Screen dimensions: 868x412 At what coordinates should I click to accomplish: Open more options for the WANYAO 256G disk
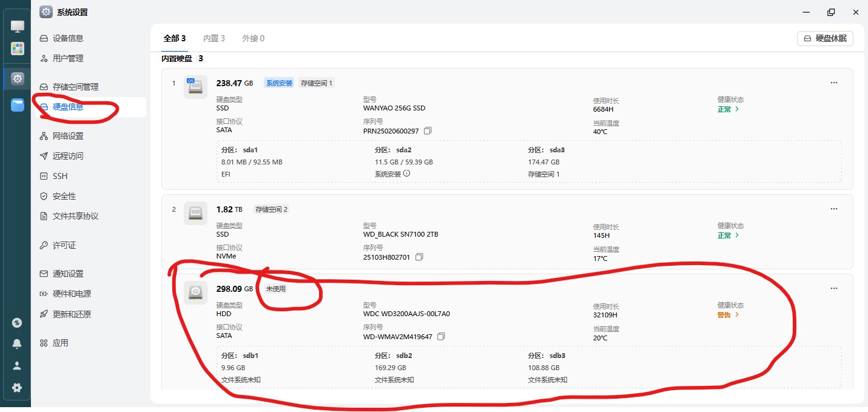click(834, 83)
